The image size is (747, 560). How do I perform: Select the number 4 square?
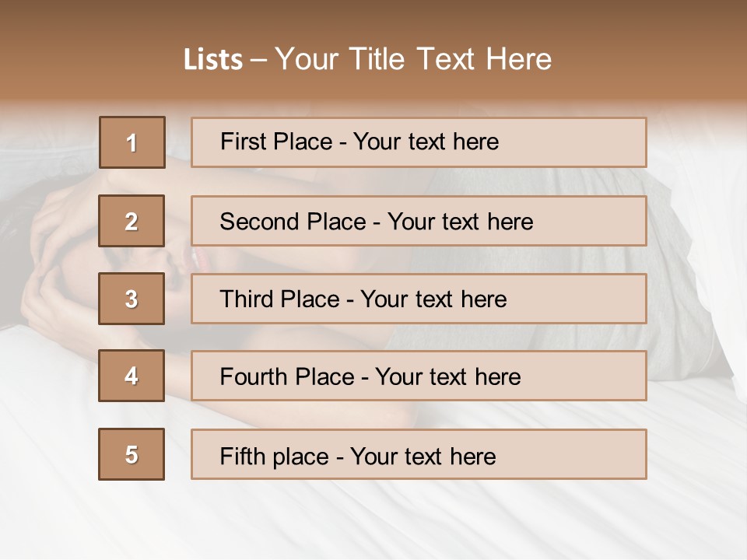coord(132,376)
